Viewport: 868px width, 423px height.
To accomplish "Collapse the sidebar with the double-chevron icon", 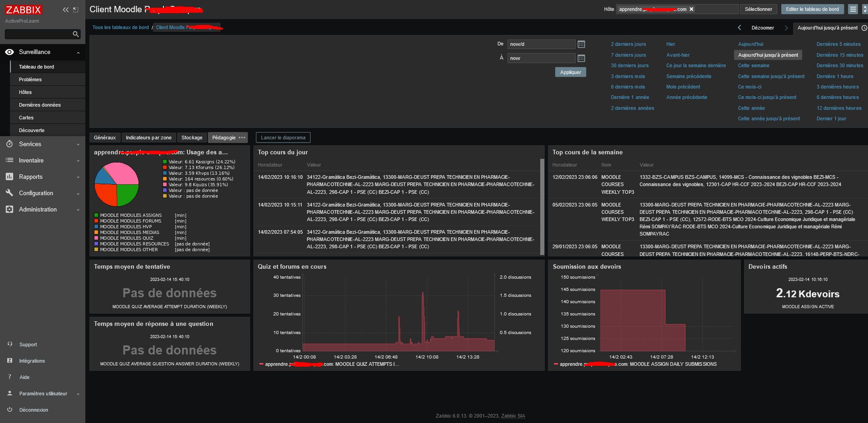I will click(65, 10).
